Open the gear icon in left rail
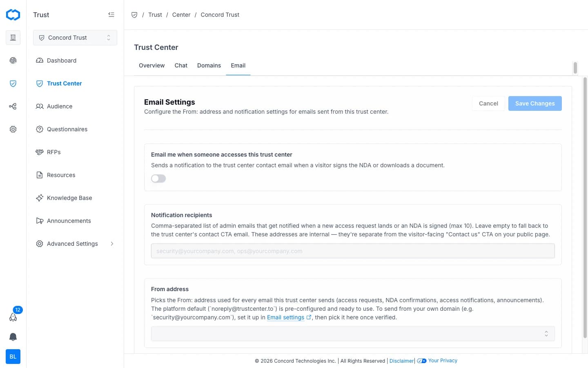This screenshot has width=588, height=368. point(13,129)
